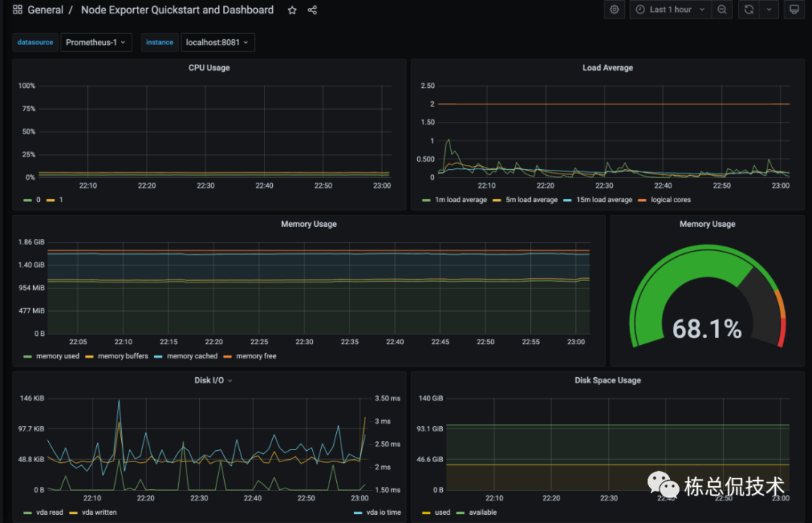Refresh the dashboard
This screenshot has height=523, width=812.
(x=749, y=10)
